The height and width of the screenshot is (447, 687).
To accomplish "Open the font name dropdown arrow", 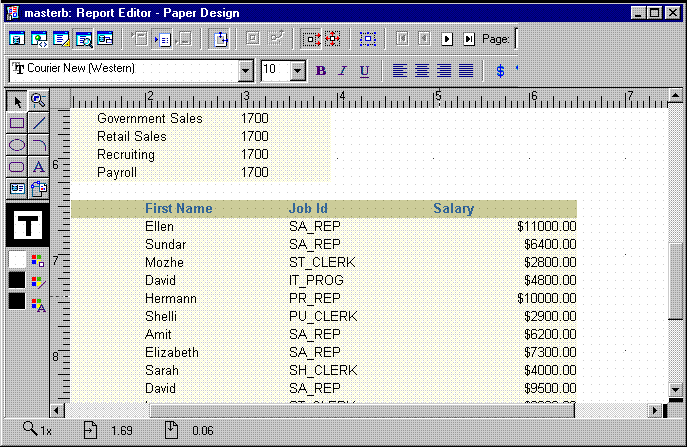I will [246, 71].
